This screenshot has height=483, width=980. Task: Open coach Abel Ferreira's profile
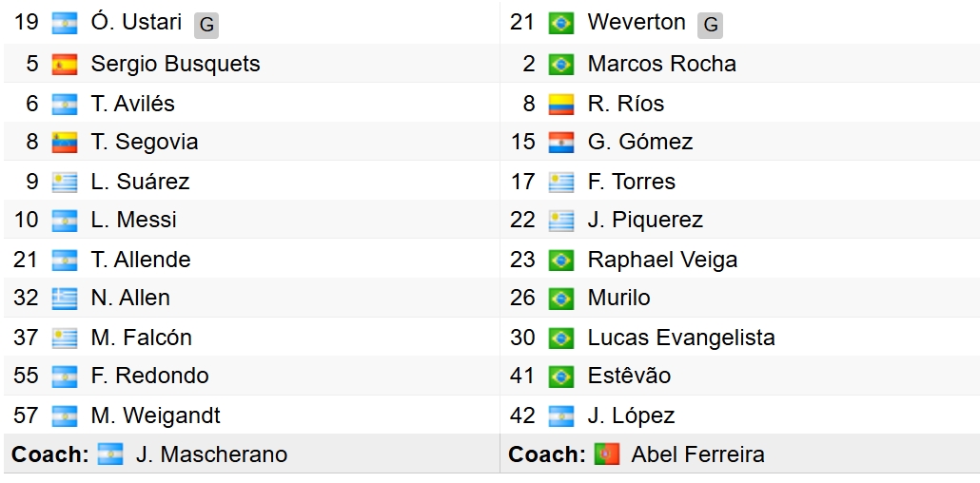tap(697, 454)
